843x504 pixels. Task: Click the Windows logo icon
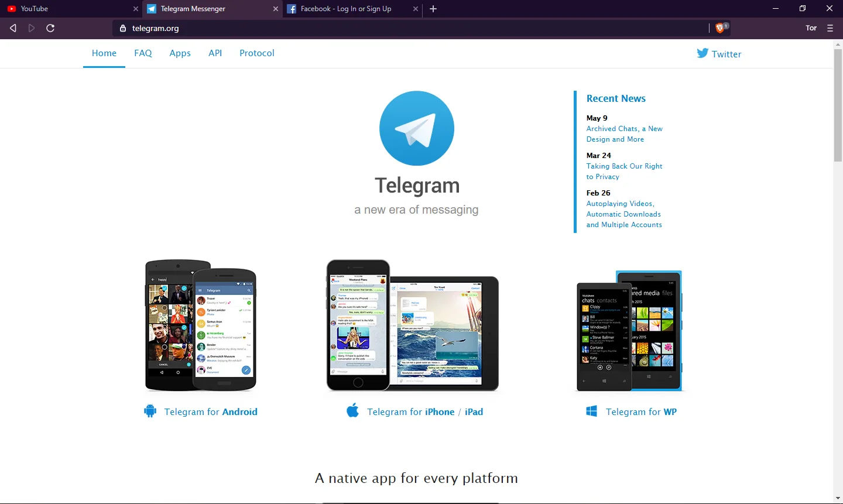[592, 412]
